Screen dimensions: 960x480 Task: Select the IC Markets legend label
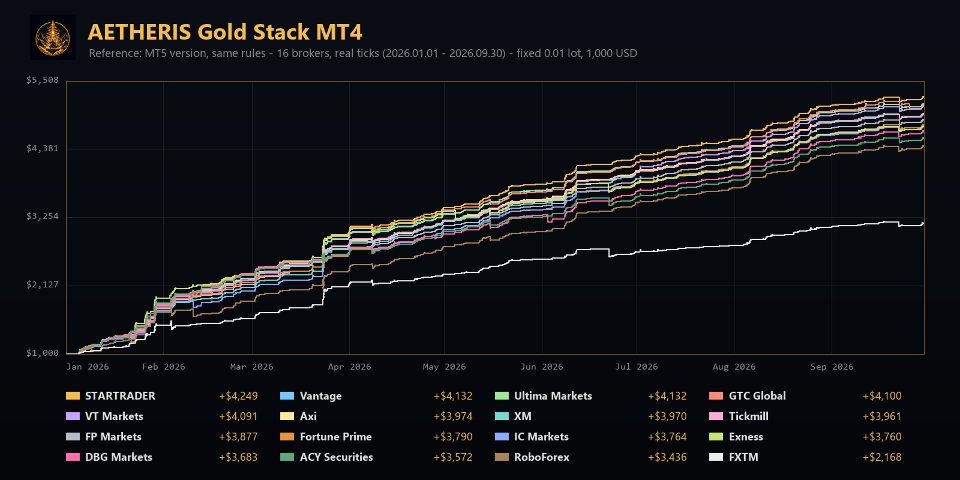[x=541, y=437]
